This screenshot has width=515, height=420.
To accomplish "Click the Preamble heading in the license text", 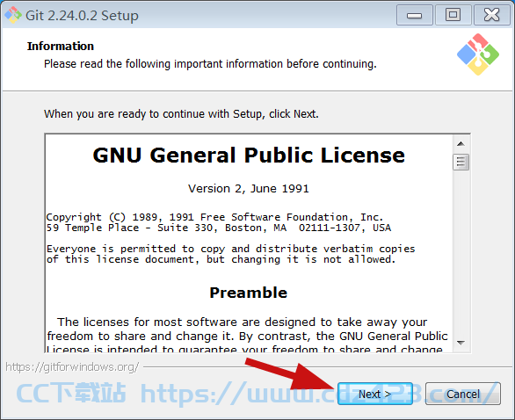I will coord(249,293).
